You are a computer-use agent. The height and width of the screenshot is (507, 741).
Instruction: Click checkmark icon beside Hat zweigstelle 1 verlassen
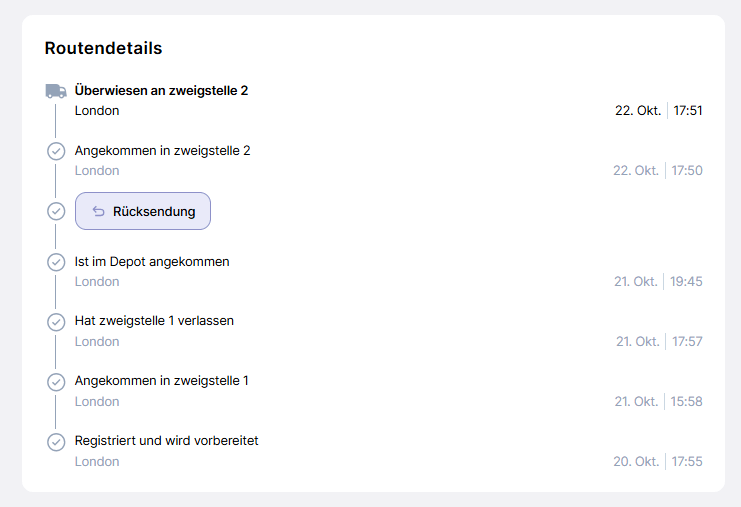click(x=56, y=322)
